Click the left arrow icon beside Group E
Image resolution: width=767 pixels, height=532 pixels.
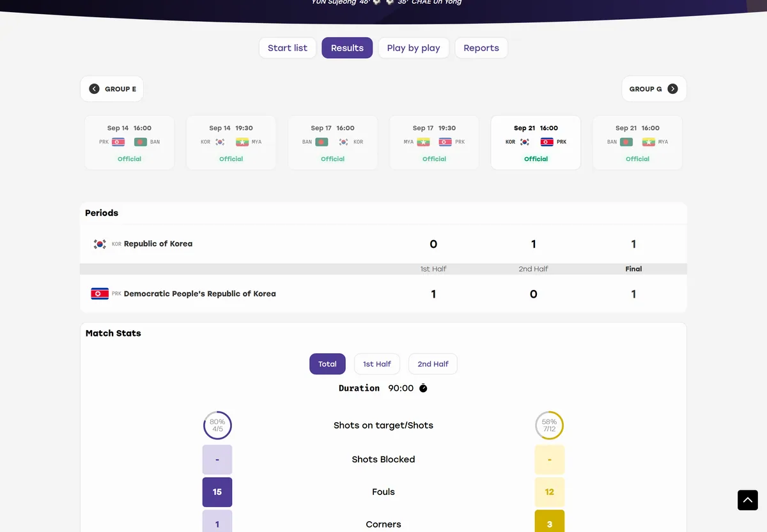point(94,89)
